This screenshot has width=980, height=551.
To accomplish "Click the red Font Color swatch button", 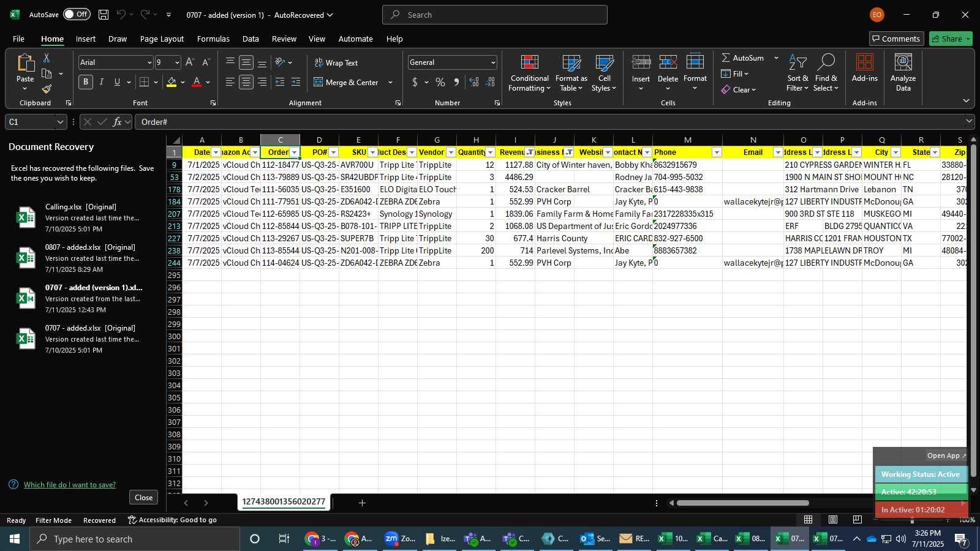I will 197,82.
